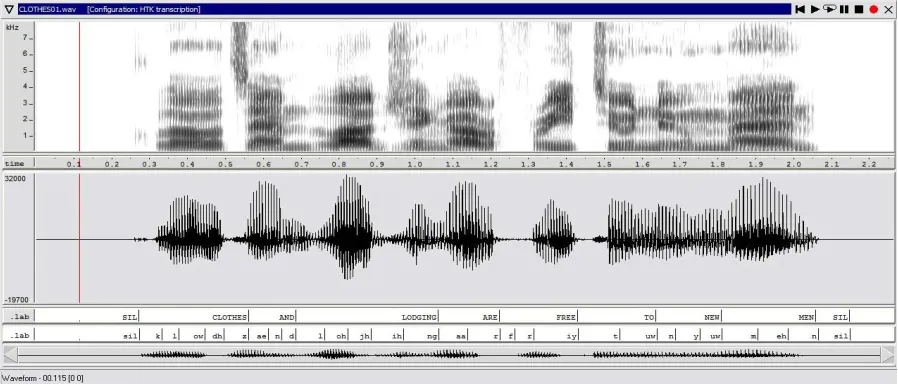The height and width of the screenshot is (384, 898).
Task: Select the 'ow' phone label
Action: [198, 337]
